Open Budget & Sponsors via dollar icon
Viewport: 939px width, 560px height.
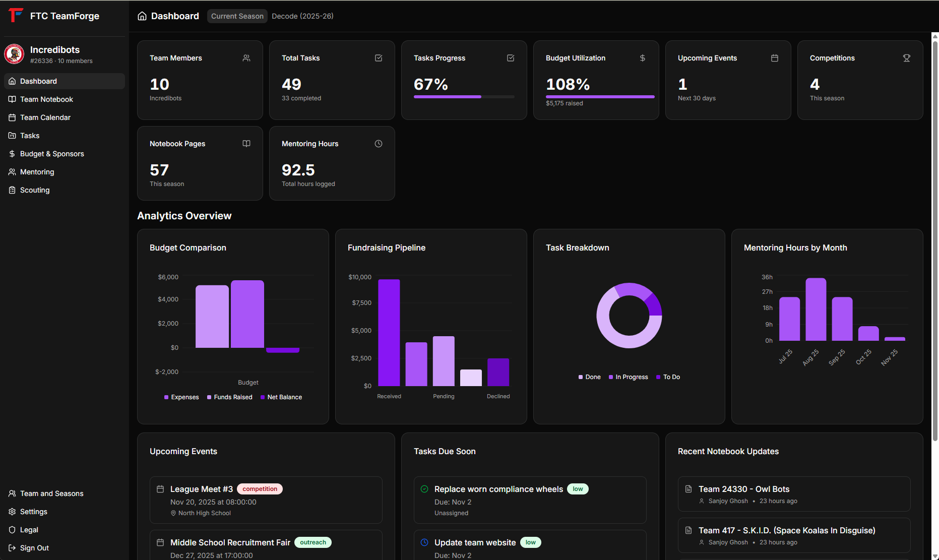[x=12, y=153]
